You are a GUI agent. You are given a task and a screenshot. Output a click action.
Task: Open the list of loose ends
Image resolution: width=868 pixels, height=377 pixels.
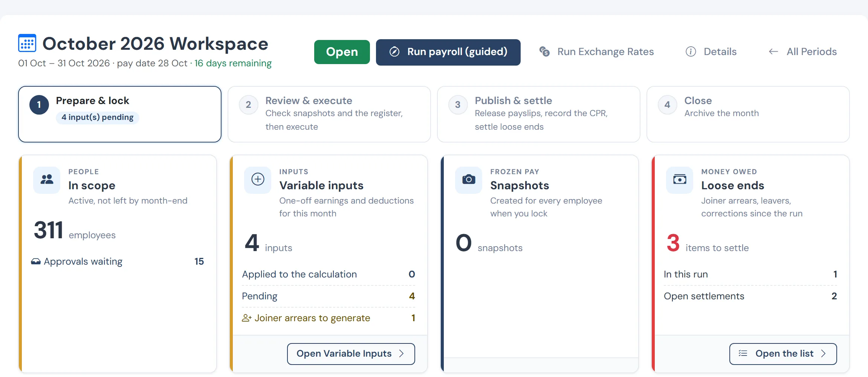click(783, 354)
